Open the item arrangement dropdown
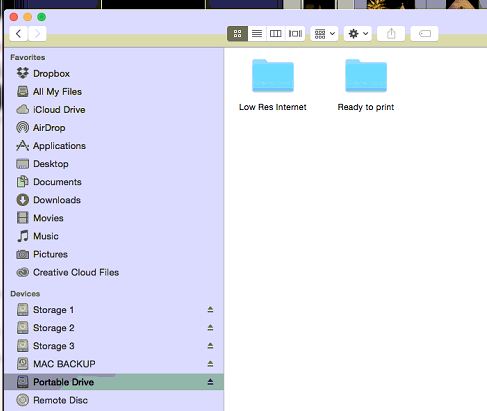The width and height of the screenshot is (487, 411). (x=324, y=33)
